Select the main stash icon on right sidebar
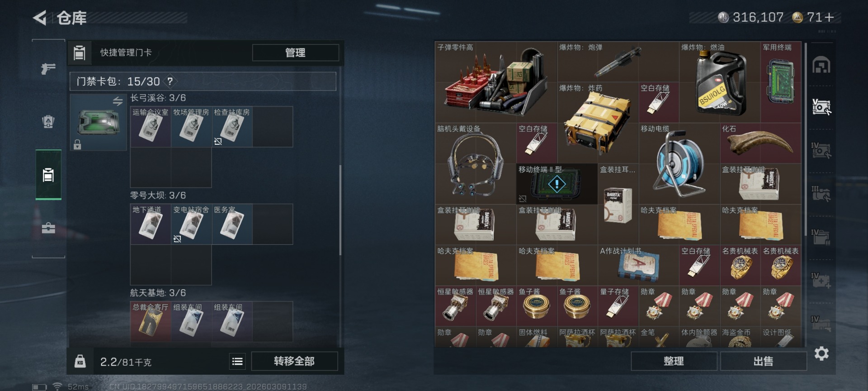Screen dimensions: 868x391 [821, 66]
